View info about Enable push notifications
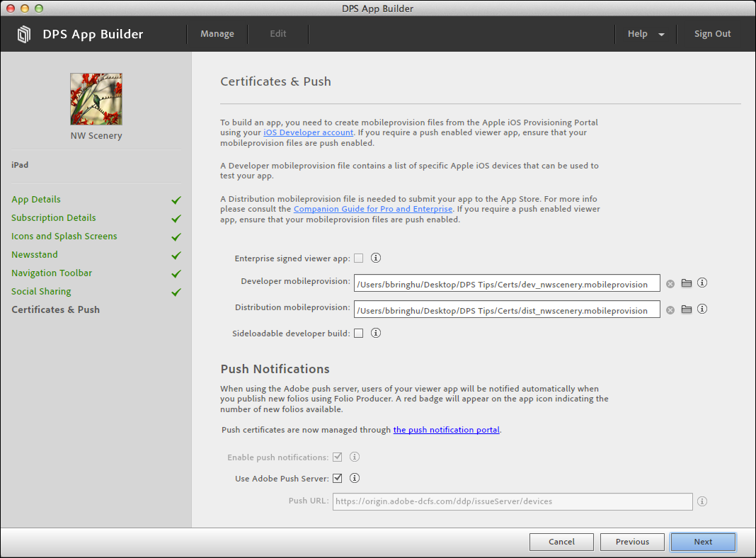This screenshot has width=756, height=558. pos(354,457)
